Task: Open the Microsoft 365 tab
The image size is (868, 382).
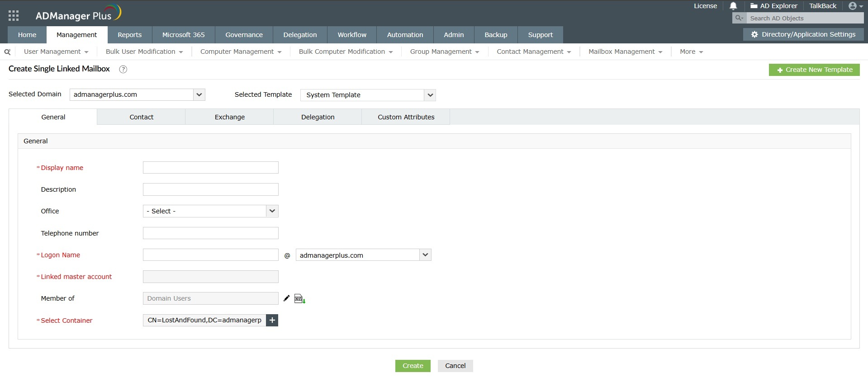Action: pos(184,35)
